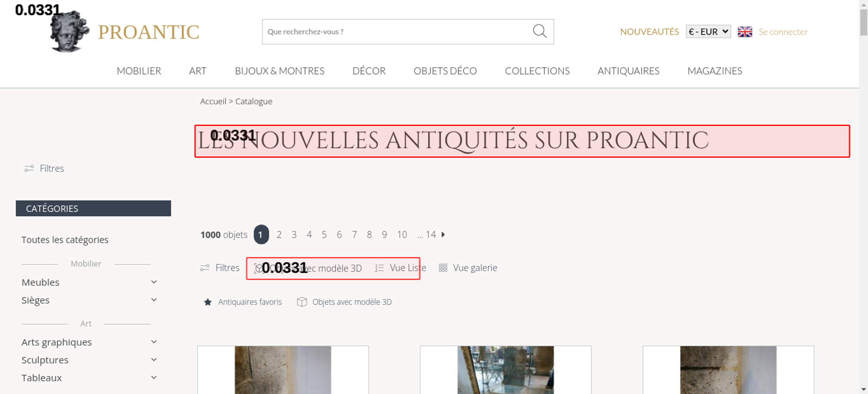Open the DÉCOR menu
This screenshot has height=394, width=868.
pyautogui.click(x=369, y=71)
